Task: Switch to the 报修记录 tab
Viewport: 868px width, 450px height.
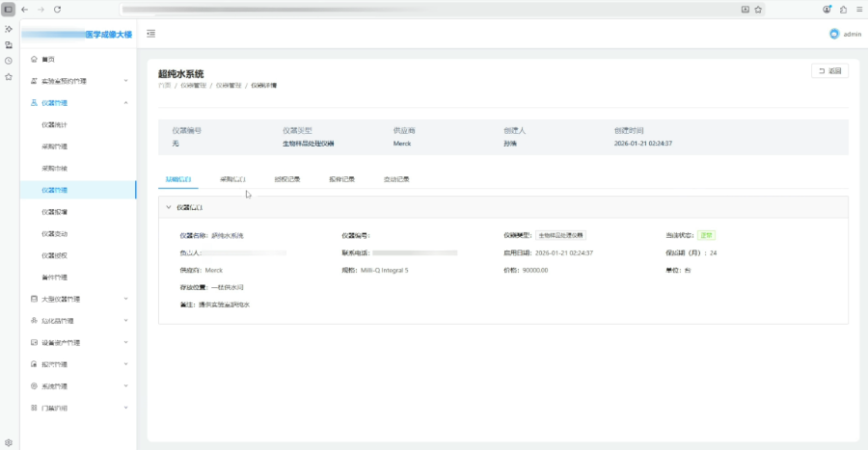Action: 341,179
